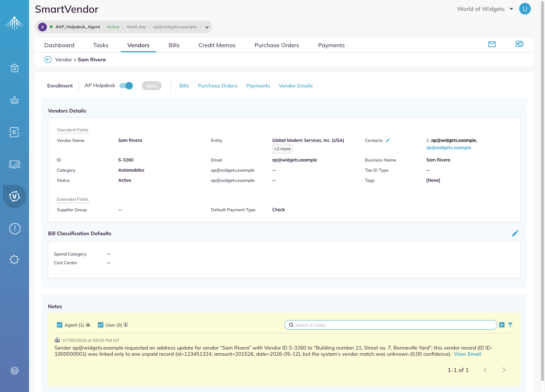Open the settings gear icon in sidebar
The width and height of the screenshot is (545, 392).
[14, 260]
